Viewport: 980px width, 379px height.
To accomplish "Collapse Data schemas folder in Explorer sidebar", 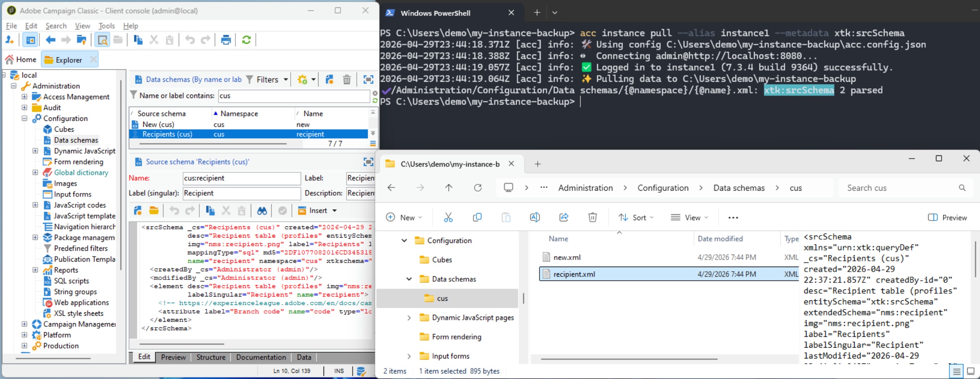I will tap(409, 279).
